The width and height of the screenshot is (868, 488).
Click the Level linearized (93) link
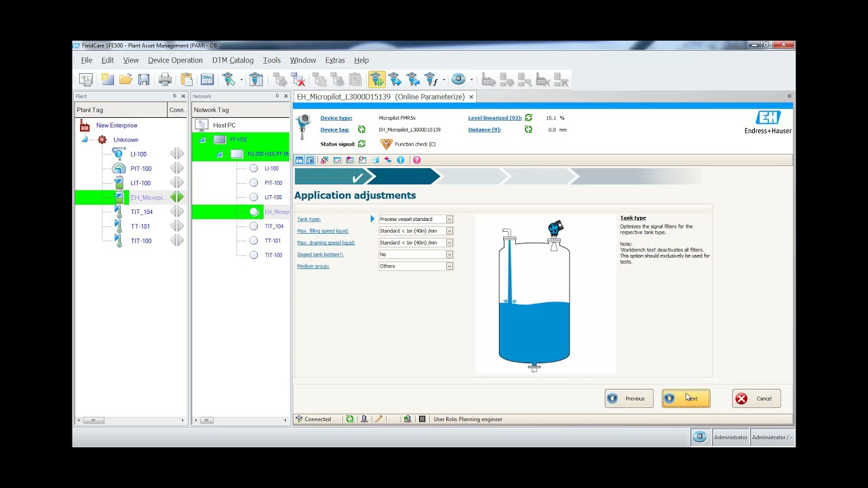point(495,118)
